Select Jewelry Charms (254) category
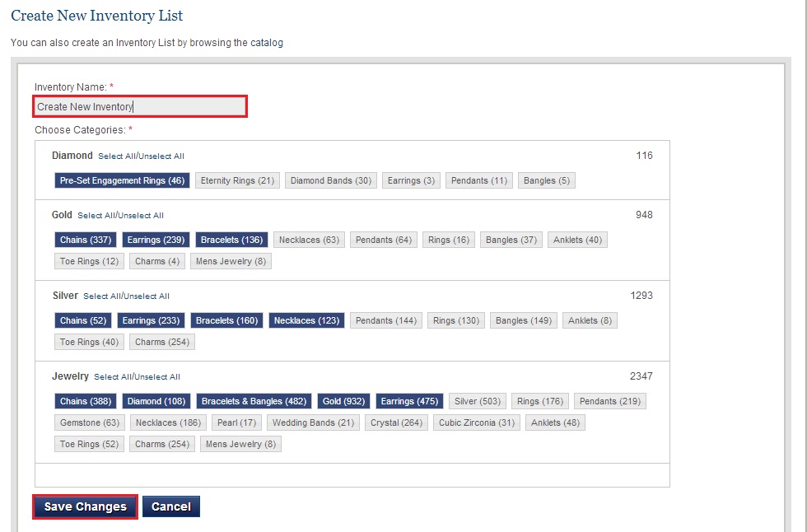Image resolution: width=807 pixels, height=532 pixels. coord(162,445)
